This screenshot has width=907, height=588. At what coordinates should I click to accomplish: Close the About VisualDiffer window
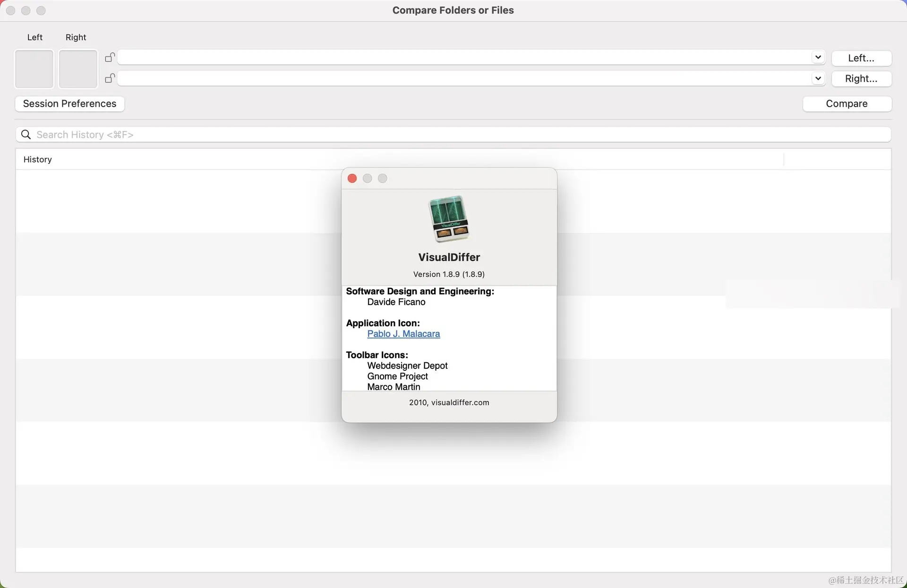352,179
